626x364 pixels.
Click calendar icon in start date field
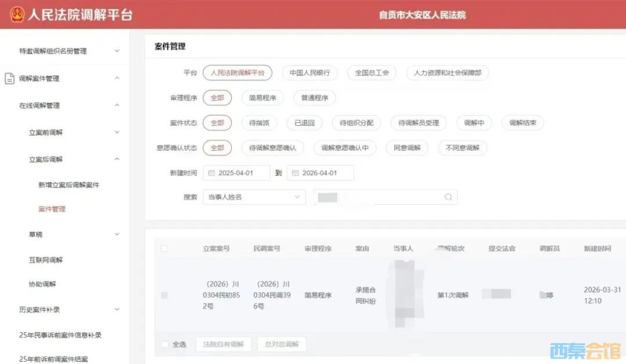[212, 173]
